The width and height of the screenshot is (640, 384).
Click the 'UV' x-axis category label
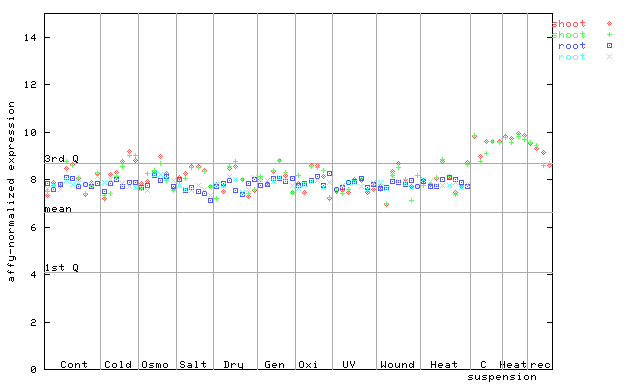coord(349,364)
